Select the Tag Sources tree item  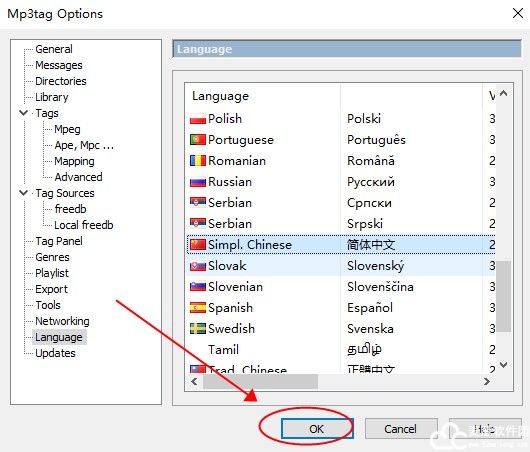[65, 193]
